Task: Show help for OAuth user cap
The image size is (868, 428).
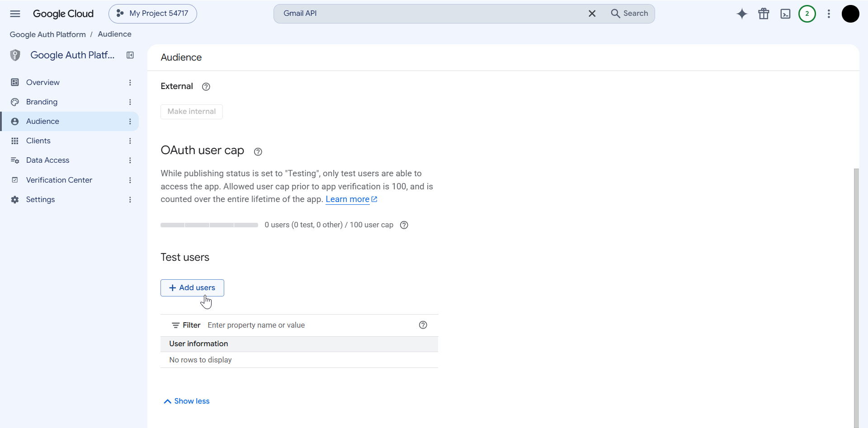Action: 258,152
